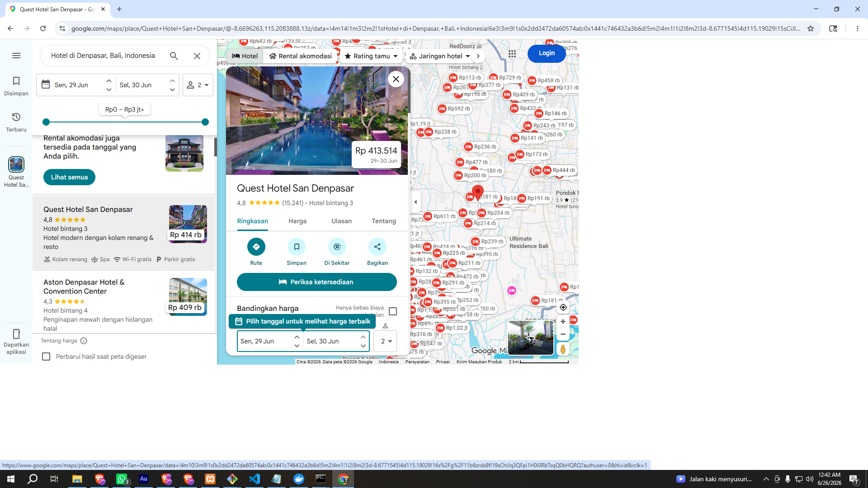Zoom in on the map
868x488 pixels.
tap(563, 322)
